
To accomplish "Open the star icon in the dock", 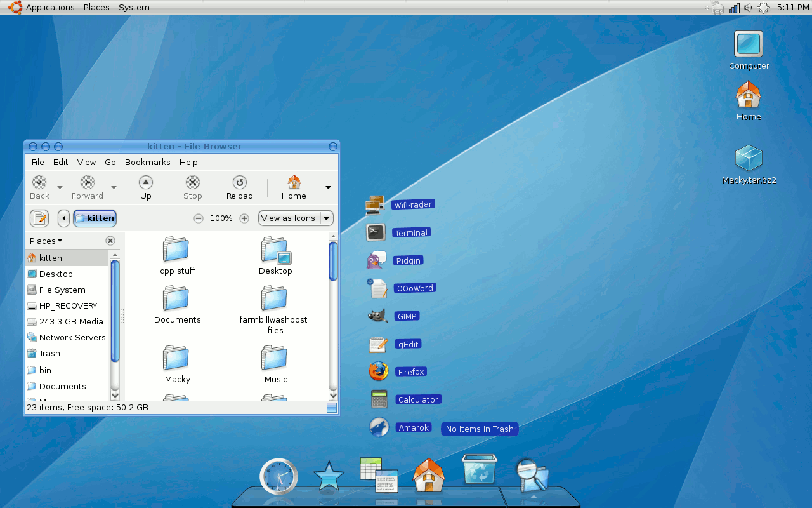I will tap(329, 476).
